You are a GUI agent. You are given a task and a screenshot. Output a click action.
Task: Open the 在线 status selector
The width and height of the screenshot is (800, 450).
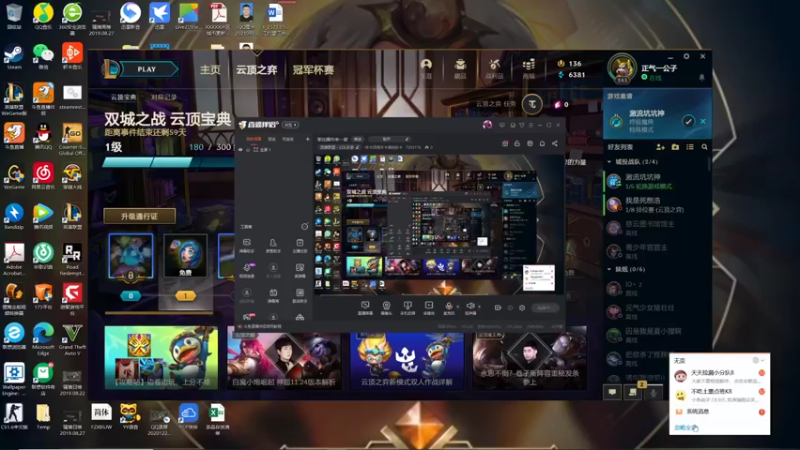[651, 78]
